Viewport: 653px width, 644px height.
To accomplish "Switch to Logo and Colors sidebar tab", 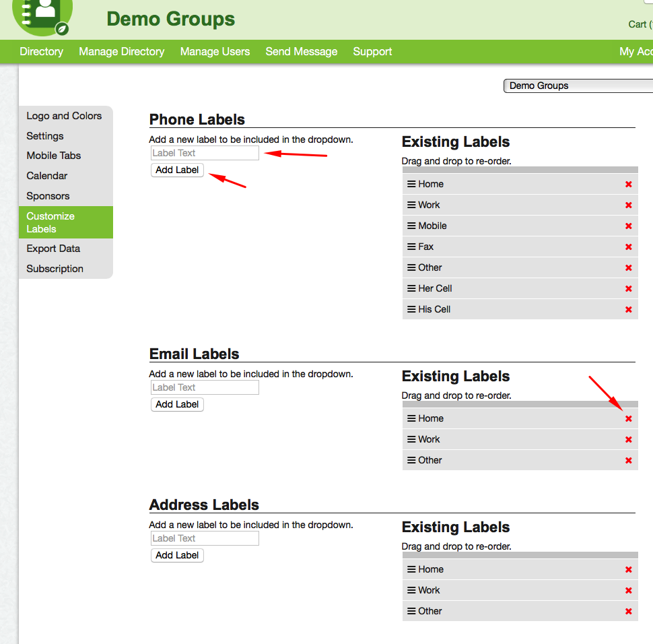I will [x=64, y=116].
